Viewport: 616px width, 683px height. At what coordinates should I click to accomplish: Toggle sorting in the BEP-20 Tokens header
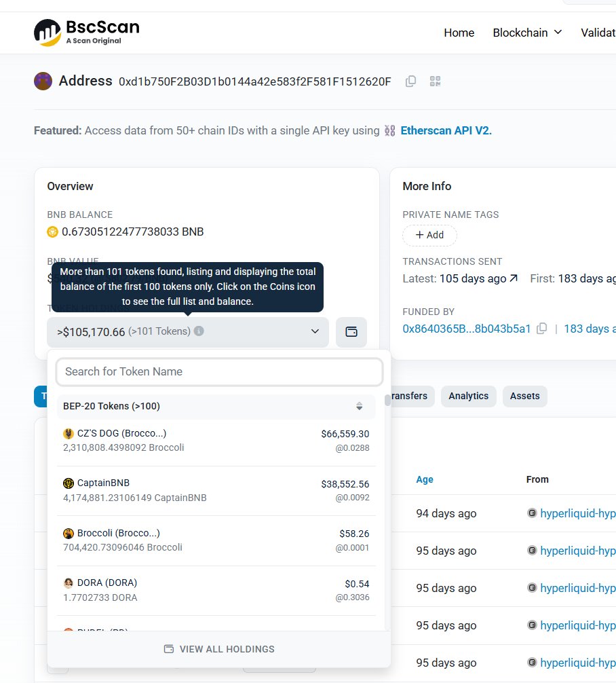(359, 405)
